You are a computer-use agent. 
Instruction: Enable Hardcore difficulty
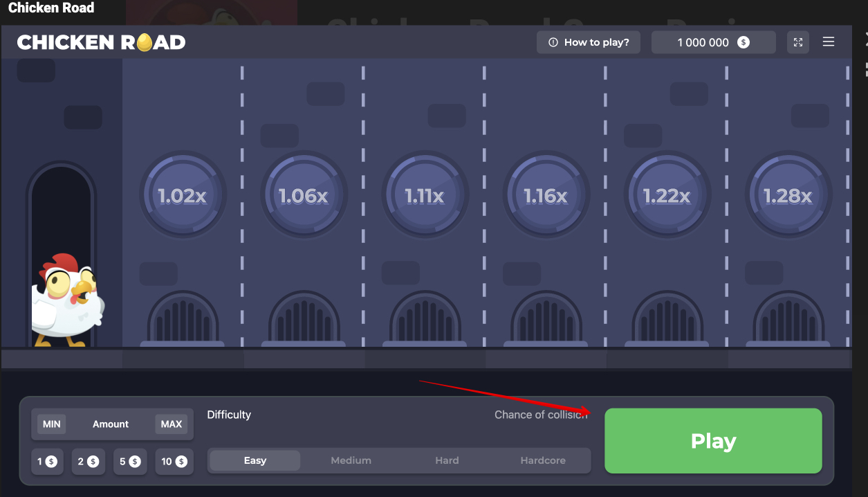(543, 460)
